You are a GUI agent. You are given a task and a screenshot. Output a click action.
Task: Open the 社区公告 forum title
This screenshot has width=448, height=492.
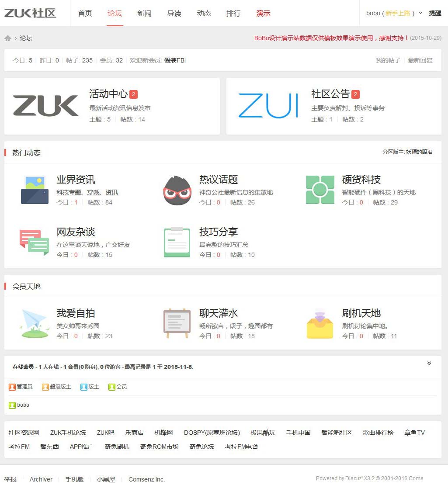coord(330,94)
